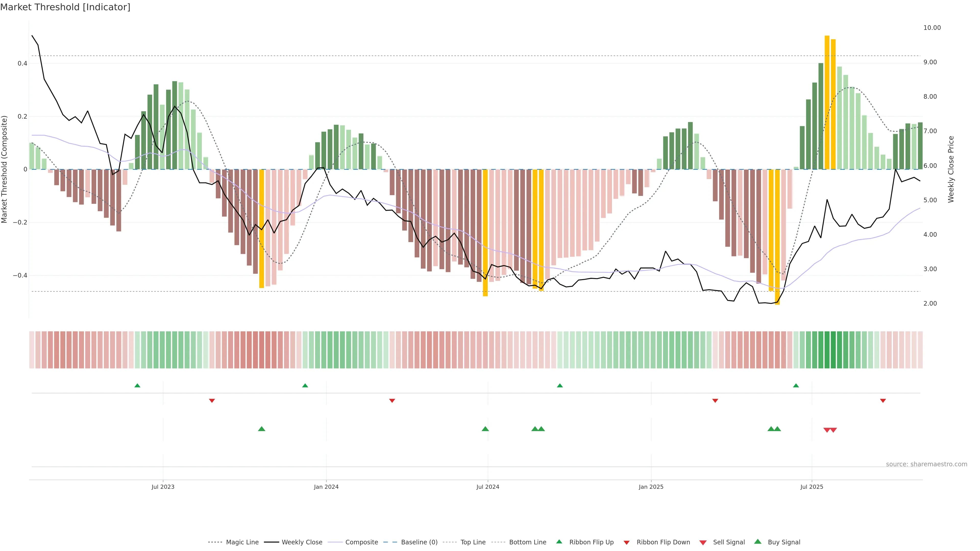
Task: Click the Ribbon Flip Up legend icon
Action: click(x=559, y=542)
